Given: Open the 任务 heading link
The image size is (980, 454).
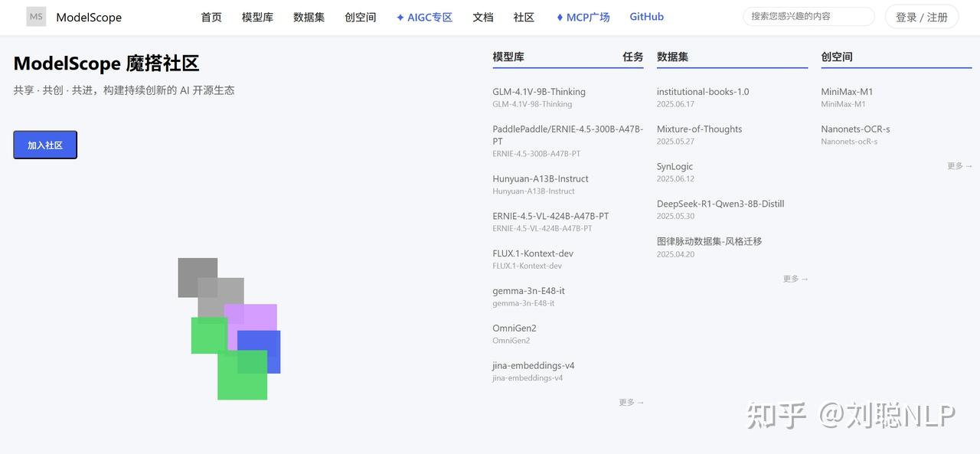Looking at the screenshot, I should (633, 57).
